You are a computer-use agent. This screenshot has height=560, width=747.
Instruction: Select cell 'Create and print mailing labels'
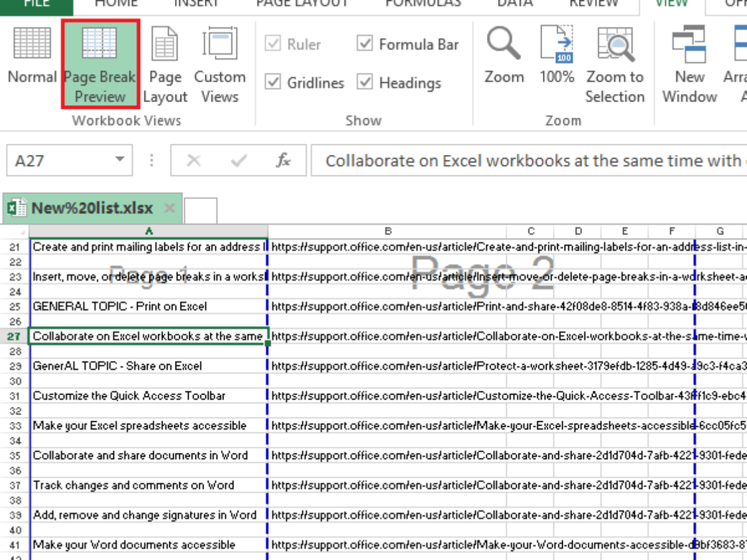click(x=149, y=247)
